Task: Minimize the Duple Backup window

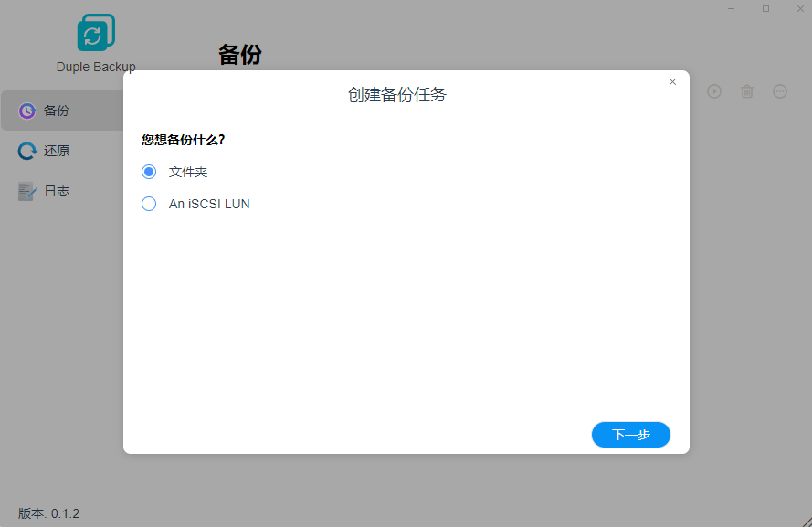Action: click(731, 8)
